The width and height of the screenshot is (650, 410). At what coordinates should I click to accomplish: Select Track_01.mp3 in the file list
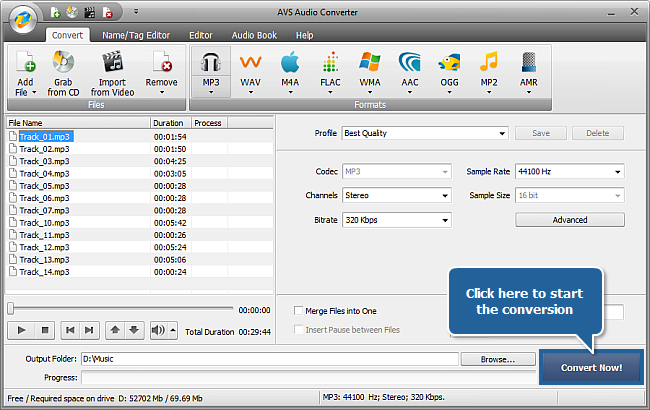[46, 136]
